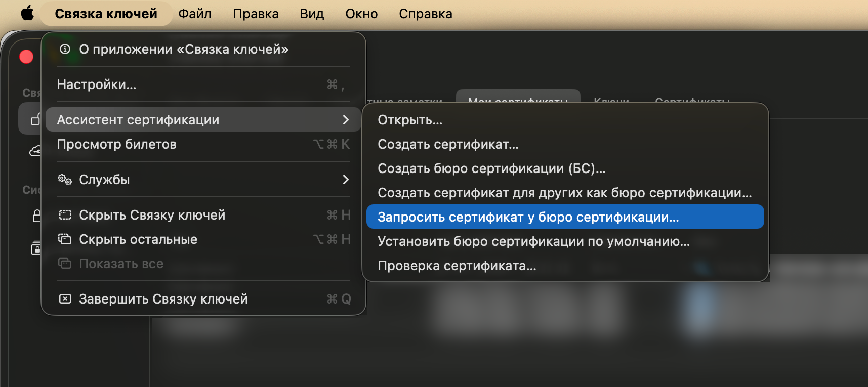This screenshot has height=387, width=868.
Task: Open the Файл menu
Action: tap(194, 14)
